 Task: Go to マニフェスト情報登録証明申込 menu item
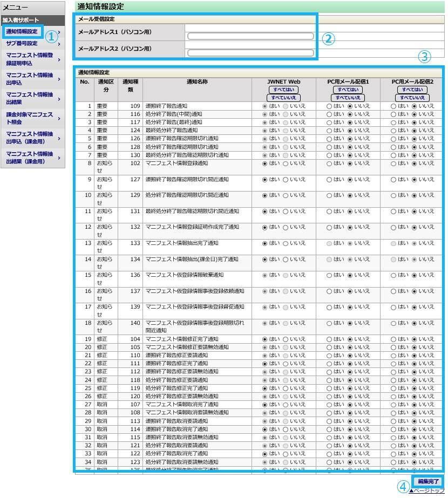click(30, 59)
